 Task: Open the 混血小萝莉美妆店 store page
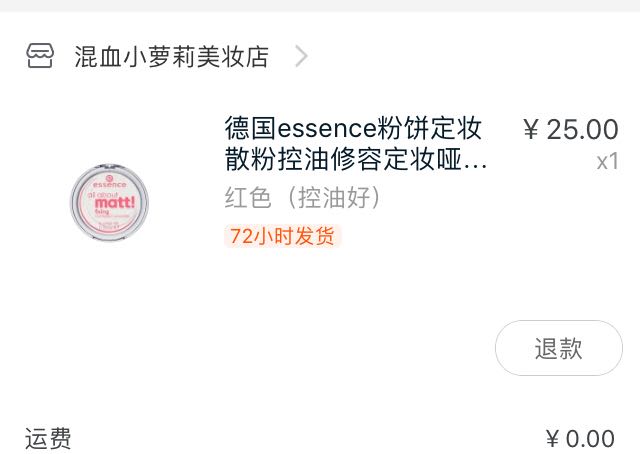click(171, 56)
